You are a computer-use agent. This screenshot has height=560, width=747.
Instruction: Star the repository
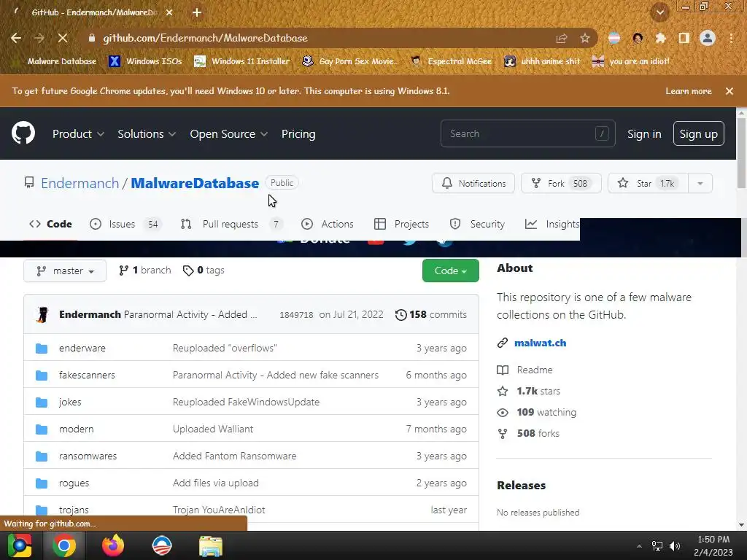[648, 183]
